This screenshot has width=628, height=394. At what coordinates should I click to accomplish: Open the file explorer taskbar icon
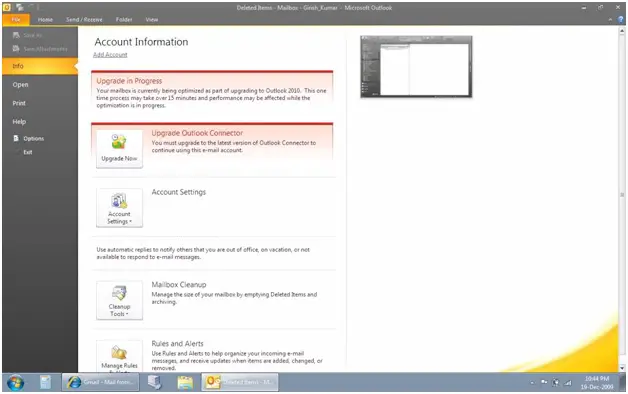pyautogui.click(x=185, y=382)
